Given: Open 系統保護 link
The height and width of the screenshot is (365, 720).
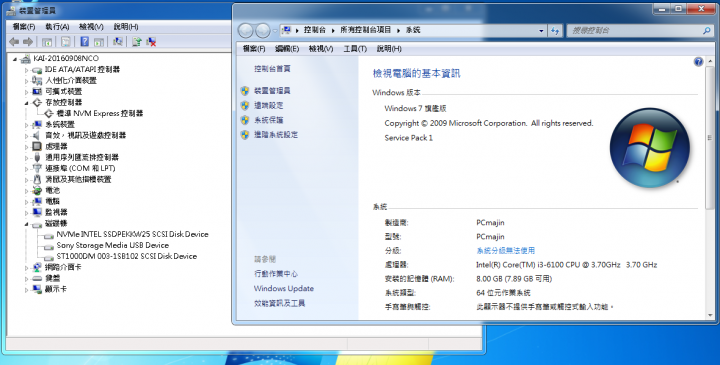Looking at the screenshot, I should click(269, 120).
